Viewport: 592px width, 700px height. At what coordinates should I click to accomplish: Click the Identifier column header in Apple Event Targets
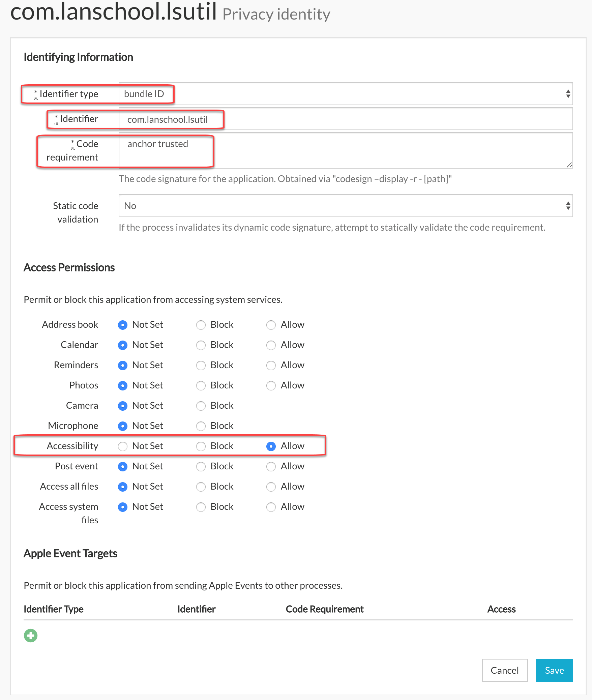point(197,609)
